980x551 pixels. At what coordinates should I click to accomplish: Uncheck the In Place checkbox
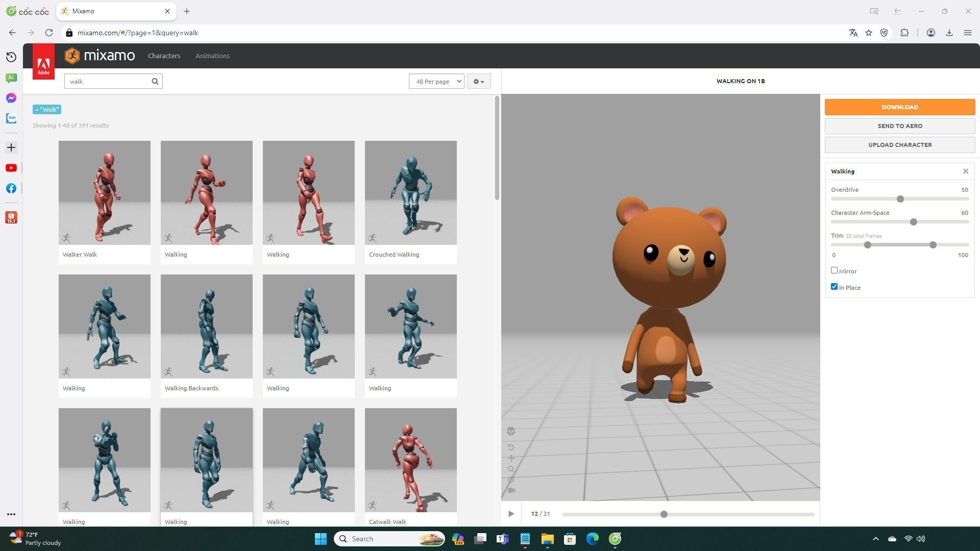pyautogui.click(x=834, y=287)
